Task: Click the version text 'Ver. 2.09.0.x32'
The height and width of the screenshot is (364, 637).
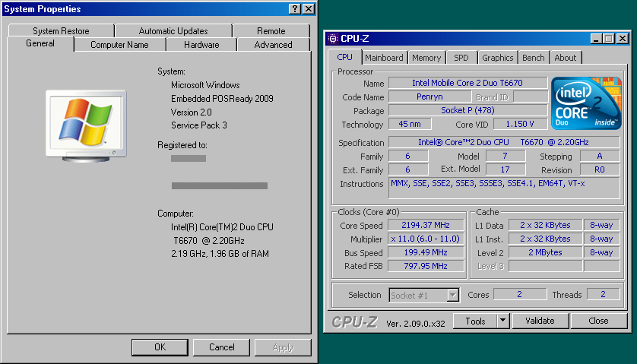Action: (x=416, y=324)
